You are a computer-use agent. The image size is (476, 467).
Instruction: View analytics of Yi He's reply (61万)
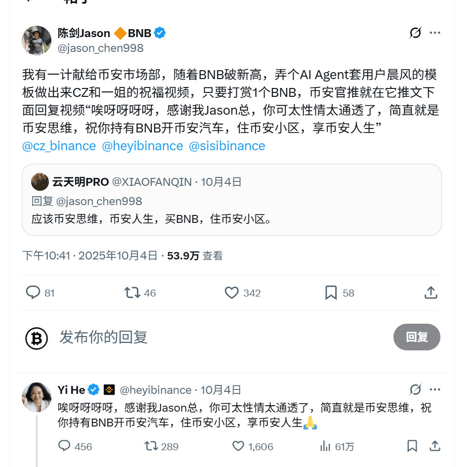click(326, 446)
